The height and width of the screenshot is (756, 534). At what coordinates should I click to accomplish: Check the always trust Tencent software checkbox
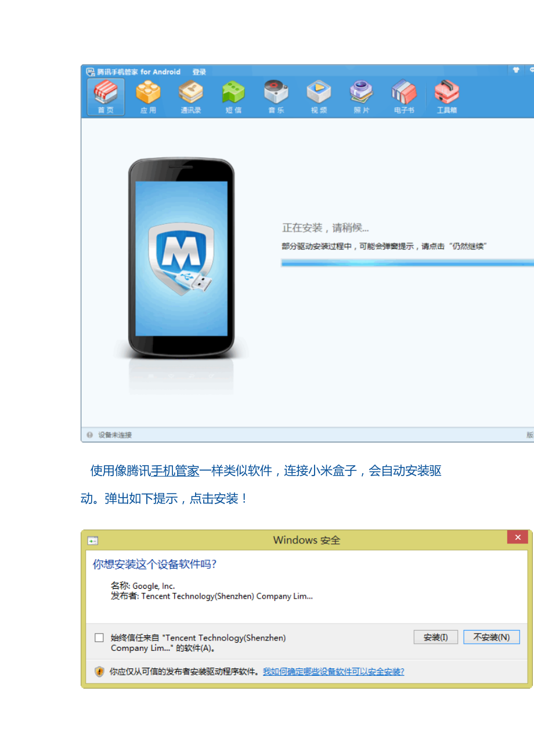(99, 638)
